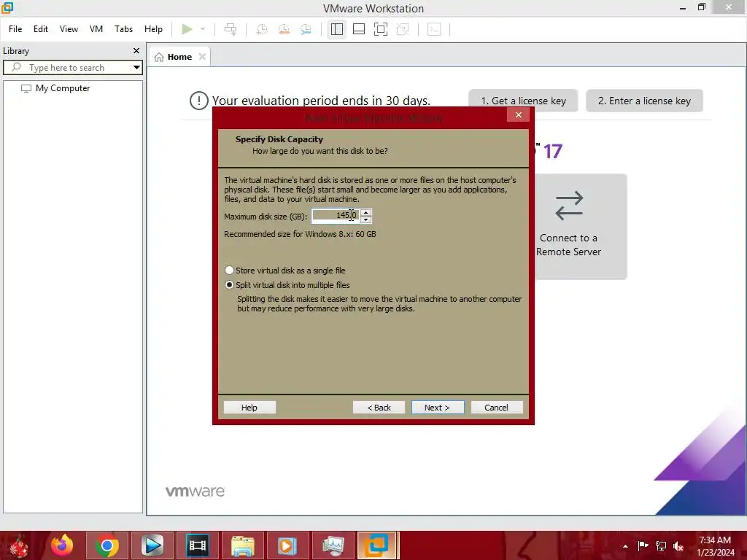Toggle the Show Library sidebar icon

tap(337, 29)
